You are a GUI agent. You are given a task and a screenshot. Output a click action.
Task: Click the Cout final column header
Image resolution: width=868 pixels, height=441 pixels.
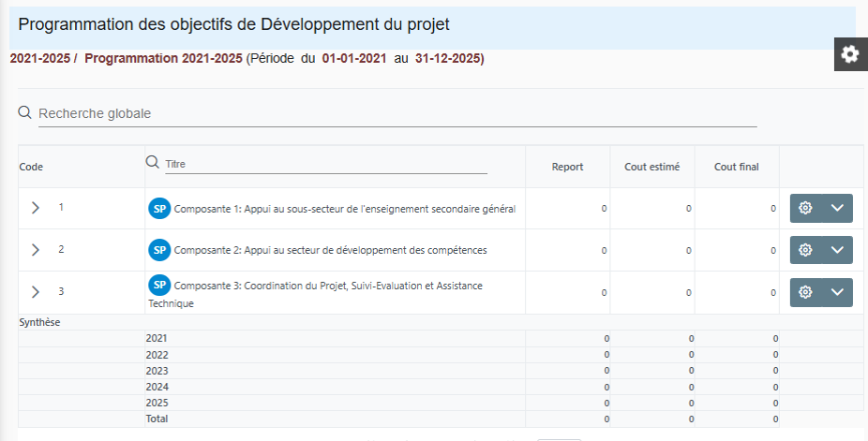pos(736,167)
